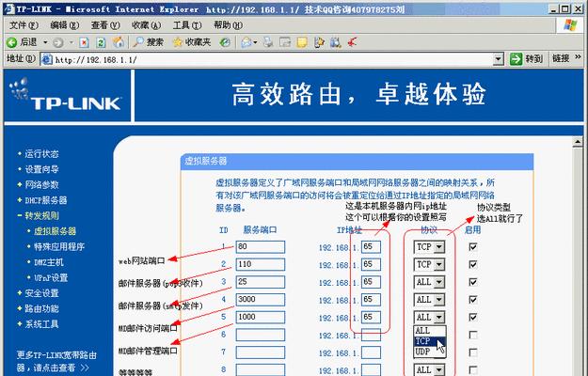Click the empty service port field in row 6
The image size is (588, 376).
coord(261,335)
